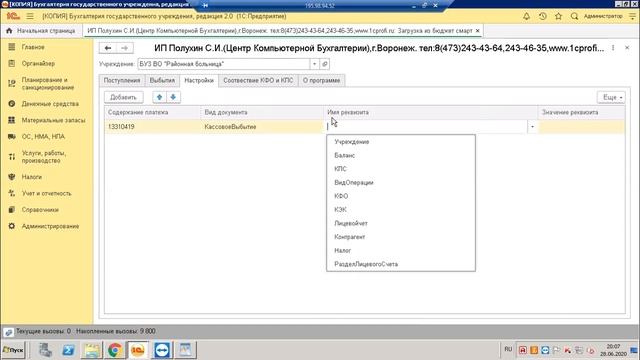The image size is (640, 360).
Task: Choose ВидОперации from the dropdown list
Action: point(401,182)
